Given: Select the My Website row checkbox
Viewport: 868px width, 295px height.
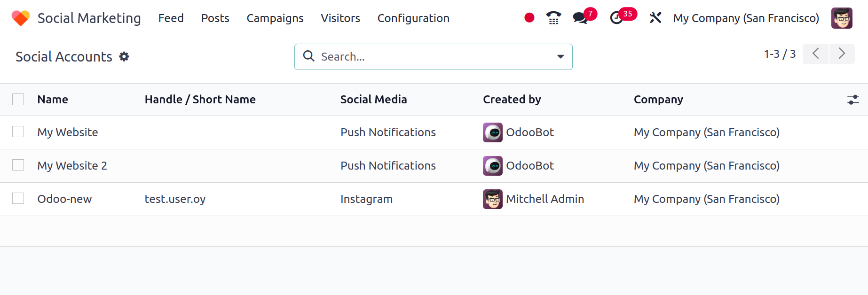Looking at the screenshot, I should point(18,132).
